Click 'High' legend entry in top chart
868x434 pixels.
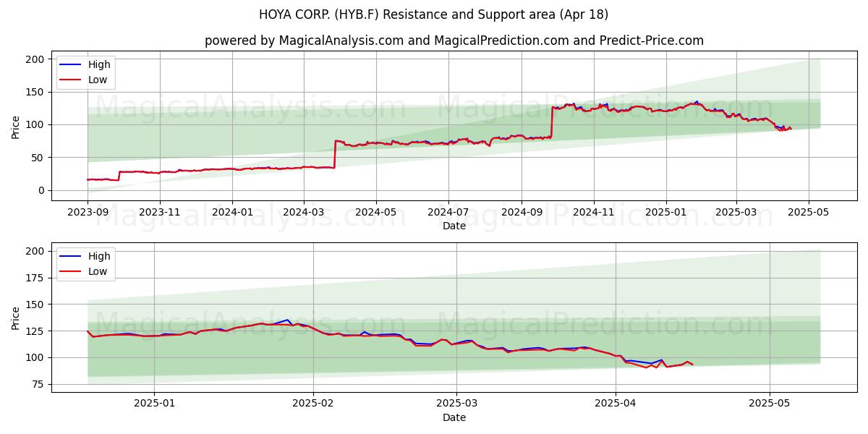coord(99,65)
